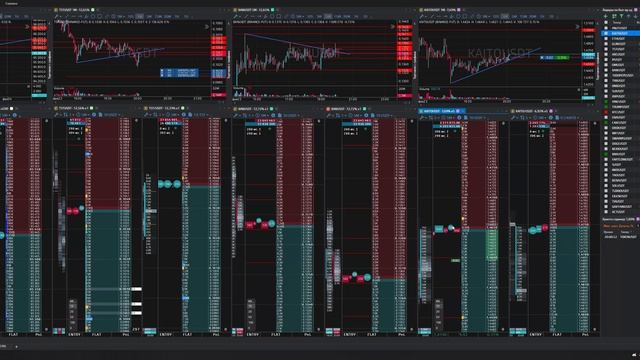Click the ladder icon in the first TSTUSDT order book
Image resolution: width=640 pixels, height=360 pixels.
tap(65, 115)
